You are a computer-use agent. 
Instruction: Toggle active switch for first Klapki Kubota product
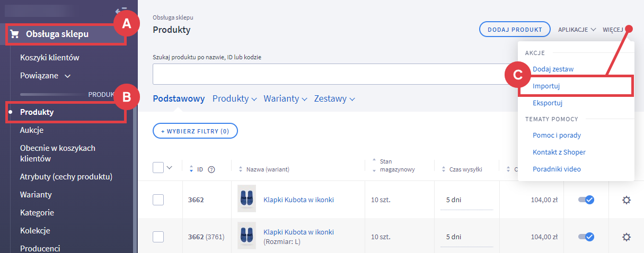[586, 200]
